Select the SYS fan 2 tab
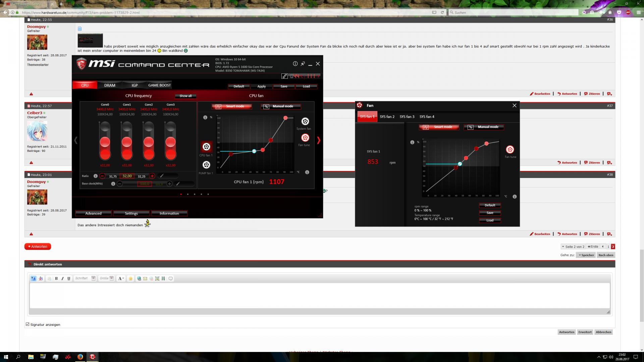 tap(387, 117)
